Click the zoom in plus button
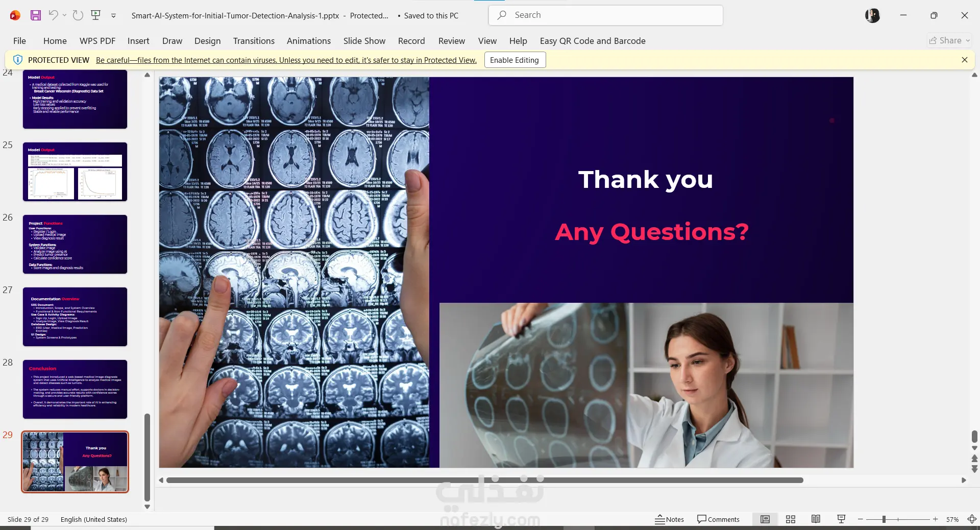This screenshot has width=980, height=530. click(936, 519)
